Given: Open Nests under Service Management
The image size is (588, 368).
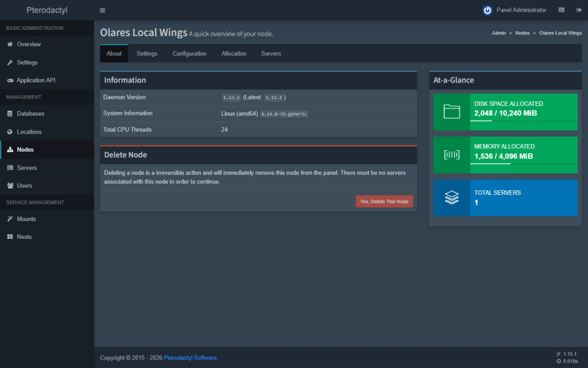Looking at the screenshot, I should (47, 237).
